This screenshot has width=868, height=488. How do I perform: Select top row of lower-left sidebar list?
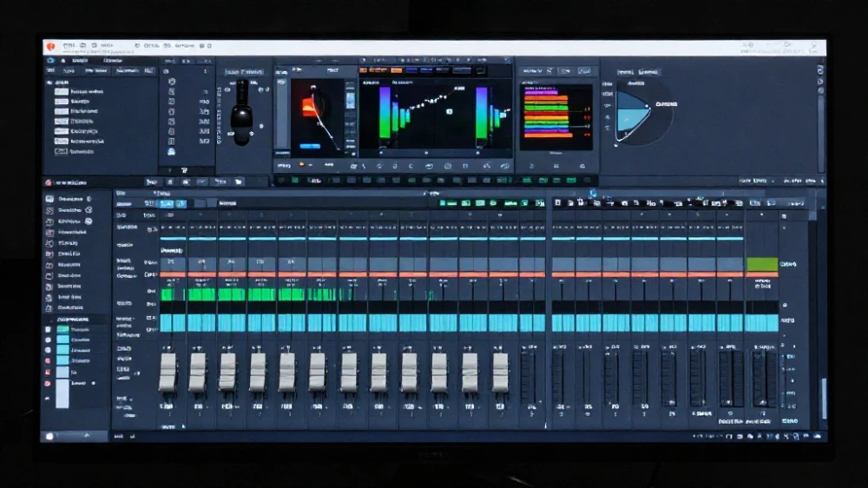tap(69, 199)
